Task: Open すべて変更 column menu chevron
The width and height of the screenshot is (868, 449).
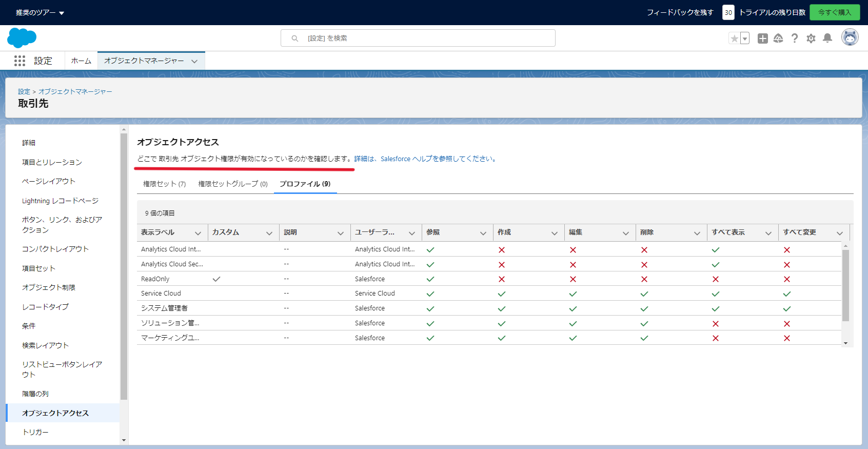Action: (x=840, y=233)
